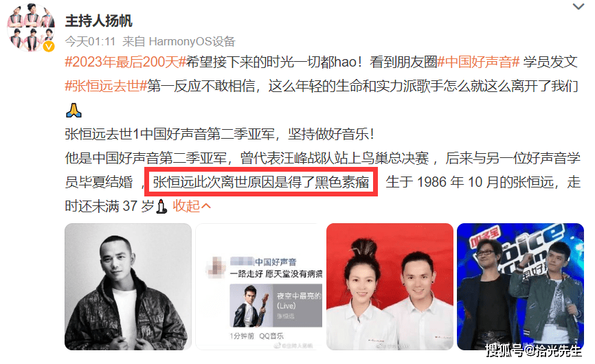Click the blurred avatar in shared screenshot

click(216, 267)
